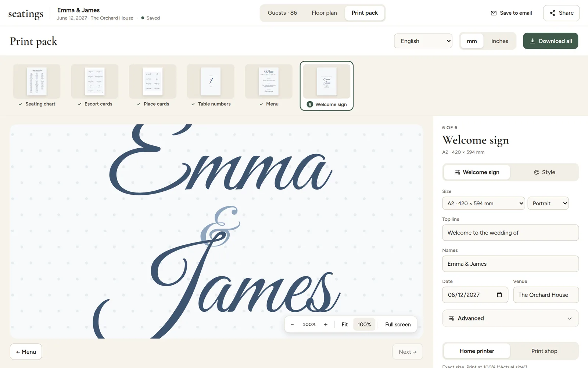The height and width of the screenshot is (368, 588).
Task: Select the Table numbers thumbnail
Action: [211, 86]
